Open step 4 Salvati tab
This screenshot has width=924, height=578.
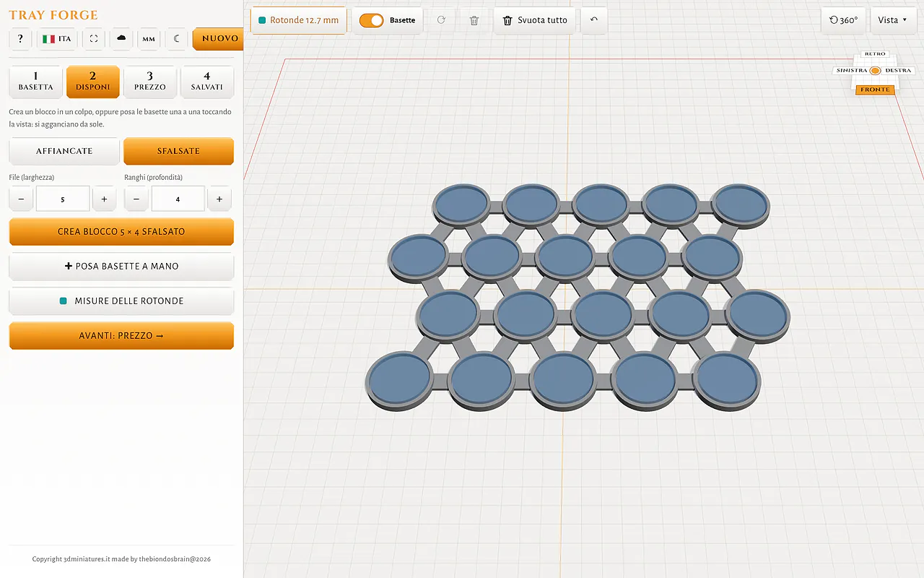pos(207,82)
